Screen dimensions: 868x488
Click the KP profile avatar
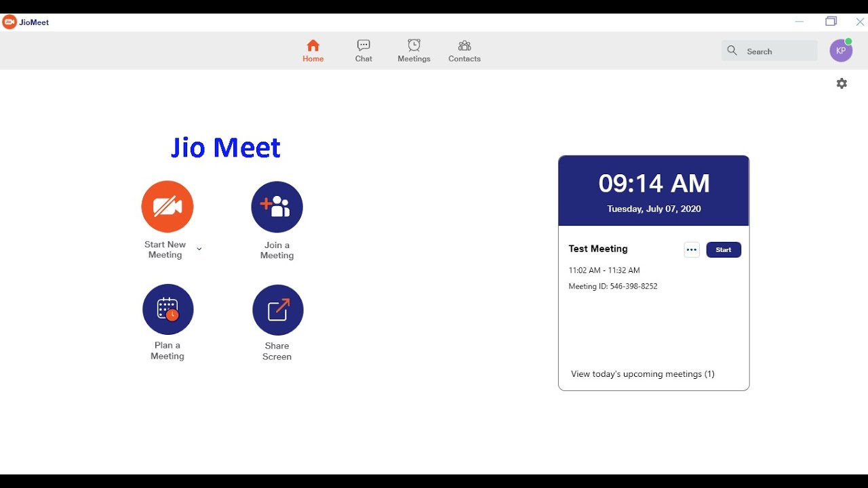pyautogui.click(x=841, y=51)
